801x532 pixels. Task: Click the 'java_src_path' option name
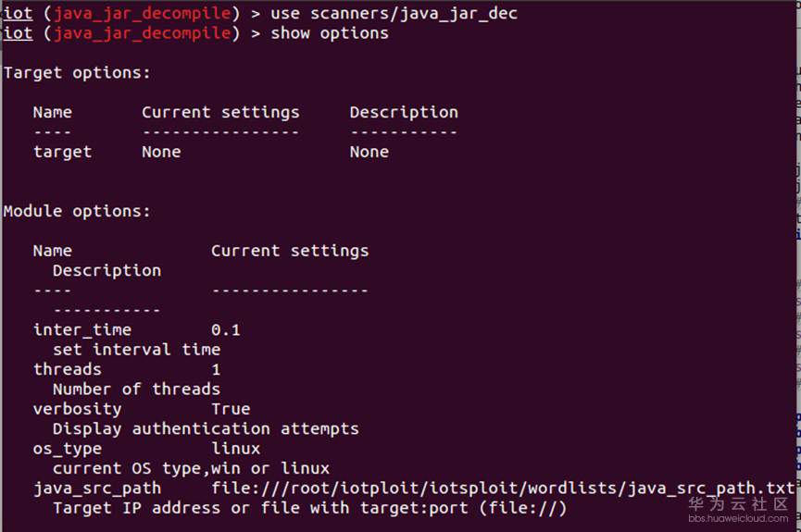pos(96,488)
